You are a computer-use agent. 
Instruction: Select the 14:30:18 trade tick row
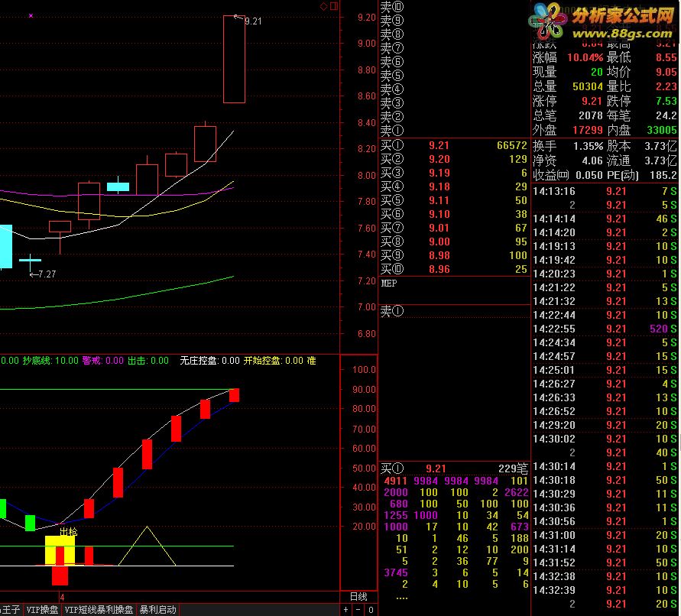point(605,481)
